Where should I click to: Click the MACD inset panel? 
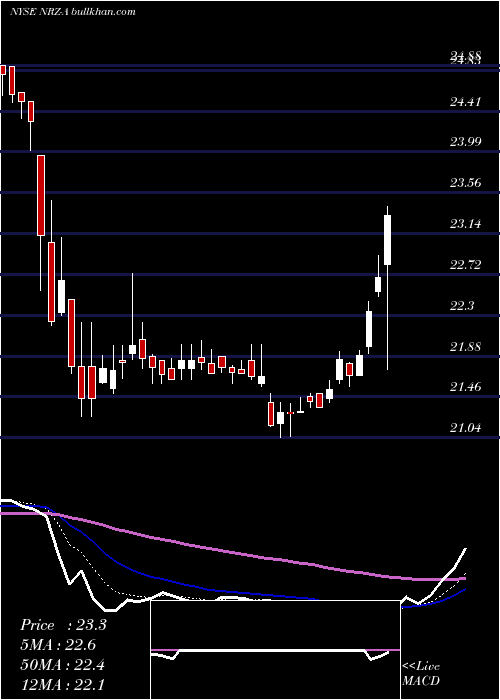click(275, 650)
